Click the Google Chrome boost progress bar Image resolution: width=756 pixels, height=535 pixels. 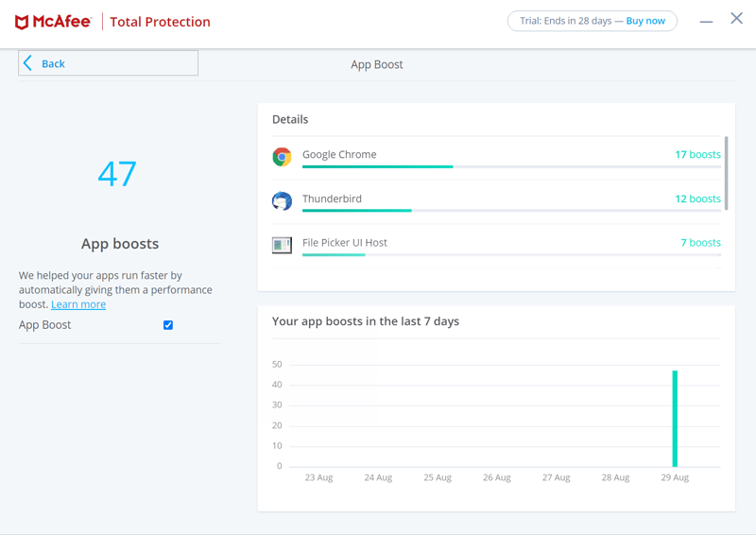(x=511, y=167)
